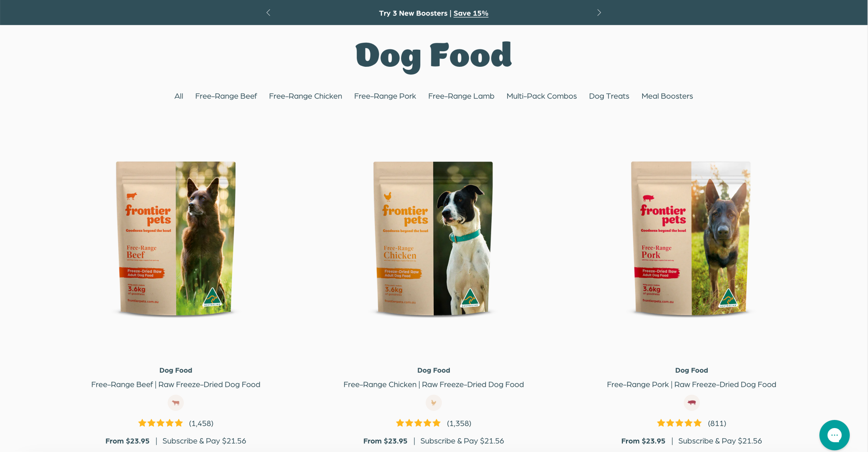Screen dimensions: 868x452
Task: Open Free-Range Pork product title link
Action: click(691, 384)
